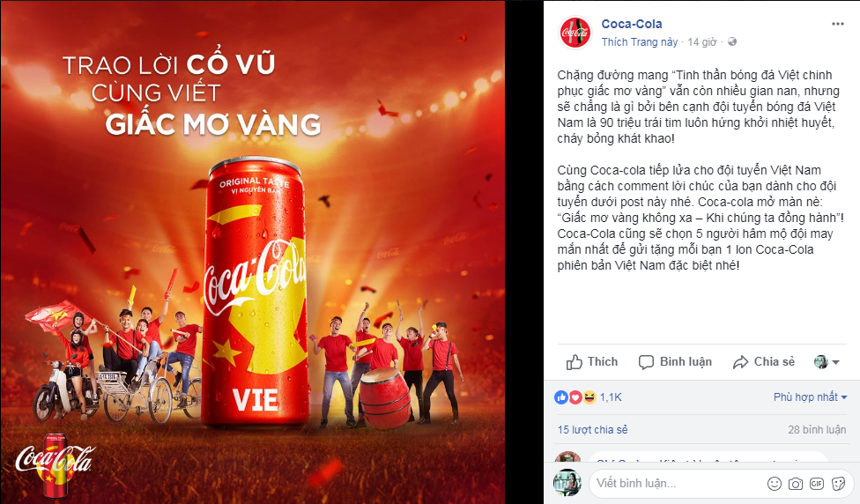View the 1,1K reactions list
The width and height of the screenshot is (860, 504).
click(x=611, y=397)
